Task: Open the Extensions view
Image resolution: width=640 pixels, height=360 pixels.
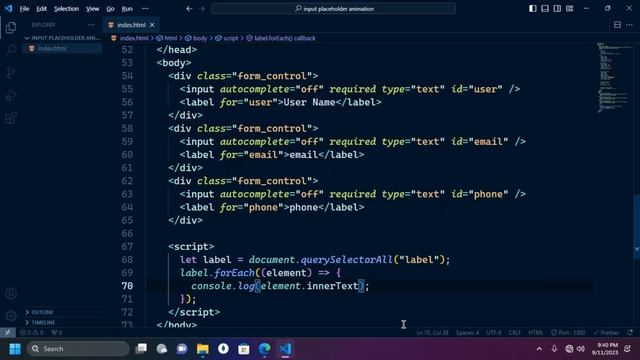Action: 11,118
